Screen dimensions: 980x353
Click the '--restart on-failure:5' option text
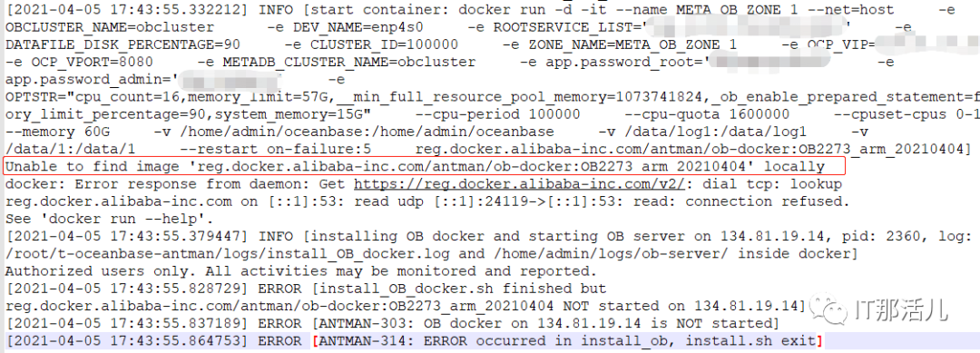click(x=276, y=150)
